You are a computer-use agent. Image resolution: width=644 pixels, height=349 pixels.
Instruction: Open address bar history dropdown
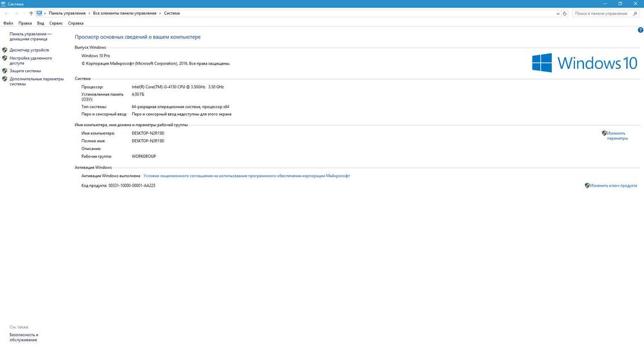click(x=558, y=14)
